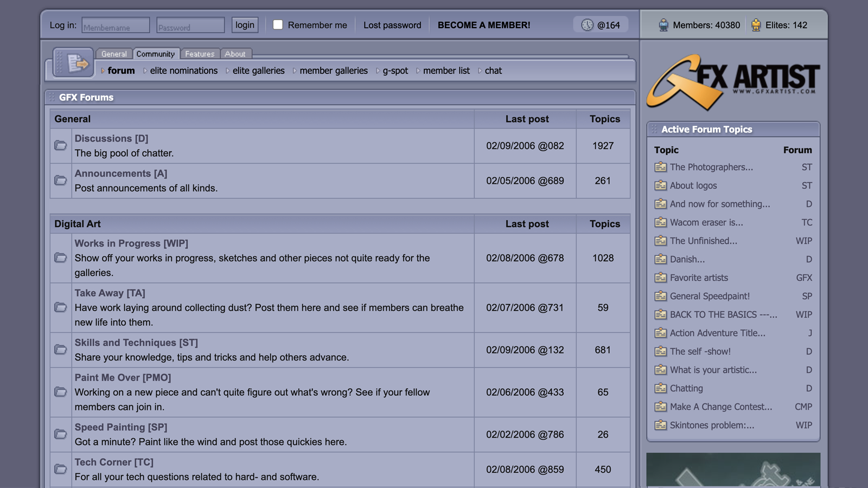Click the topic icon beside The Photographers
868x488 pixels.
[661, 167]
